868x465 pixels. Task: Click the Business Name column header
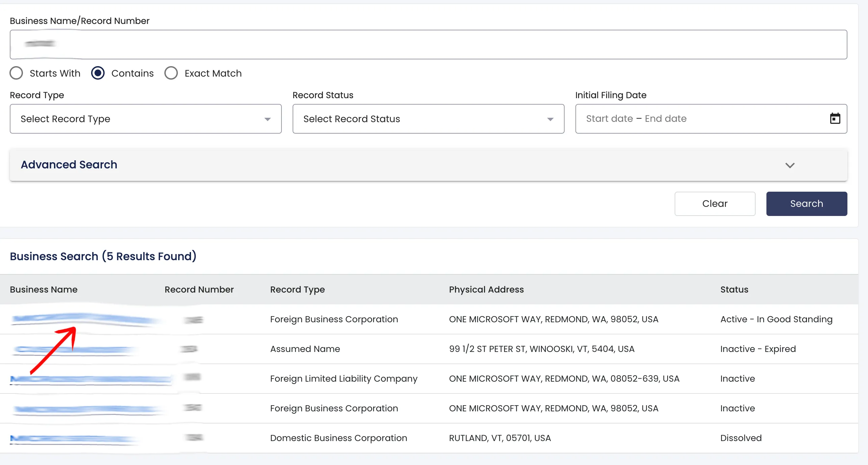(x=44, y=290)
